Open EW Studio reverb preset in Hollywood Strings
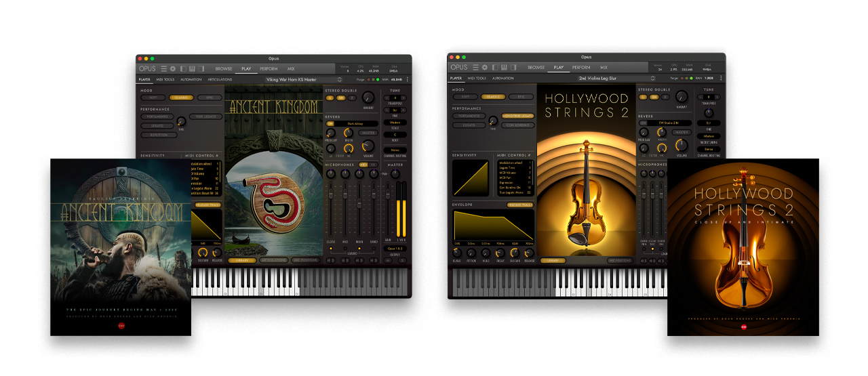 tap(670, 123)
